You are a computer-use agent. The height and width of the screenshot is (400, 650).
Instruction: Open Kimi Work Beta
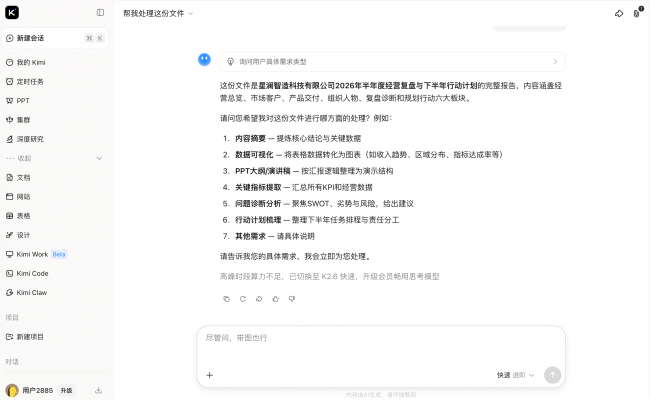coord(55,254)
